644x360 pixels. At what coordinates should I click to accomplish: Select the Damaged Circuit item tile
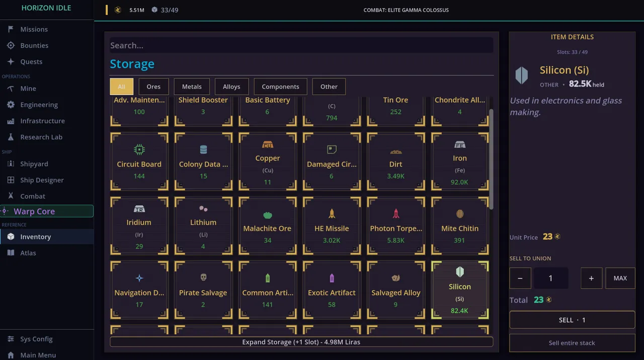click(x=332, y=162)
